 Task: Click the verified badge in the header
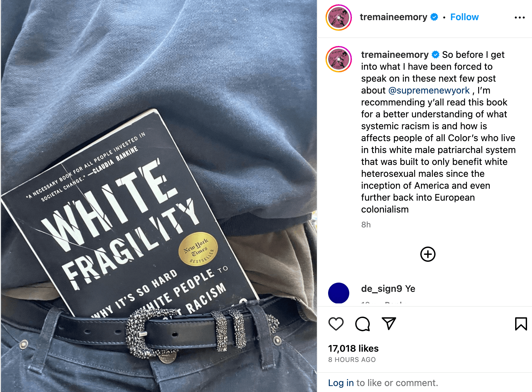(435, 17)
